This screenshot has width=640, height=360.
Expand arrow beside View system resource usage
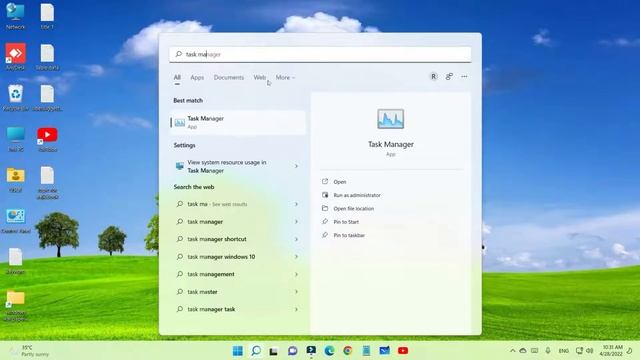coord(296,166)
